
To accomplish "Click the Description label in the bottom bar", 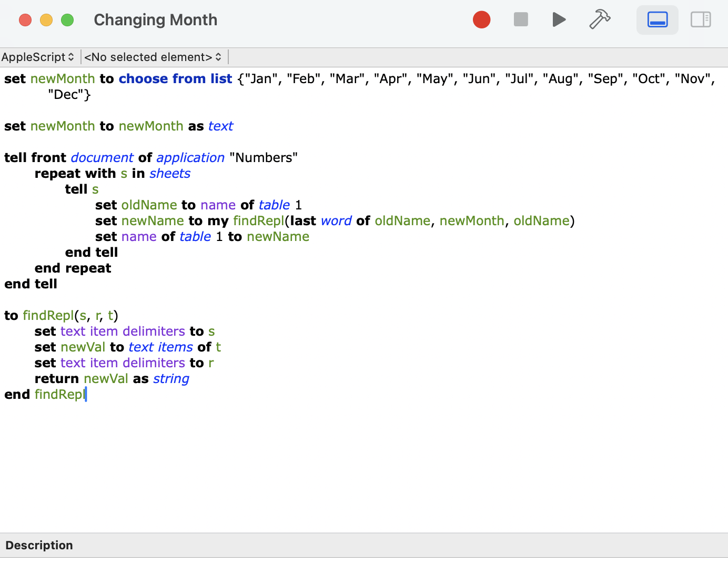I will (x=39, y=545).
